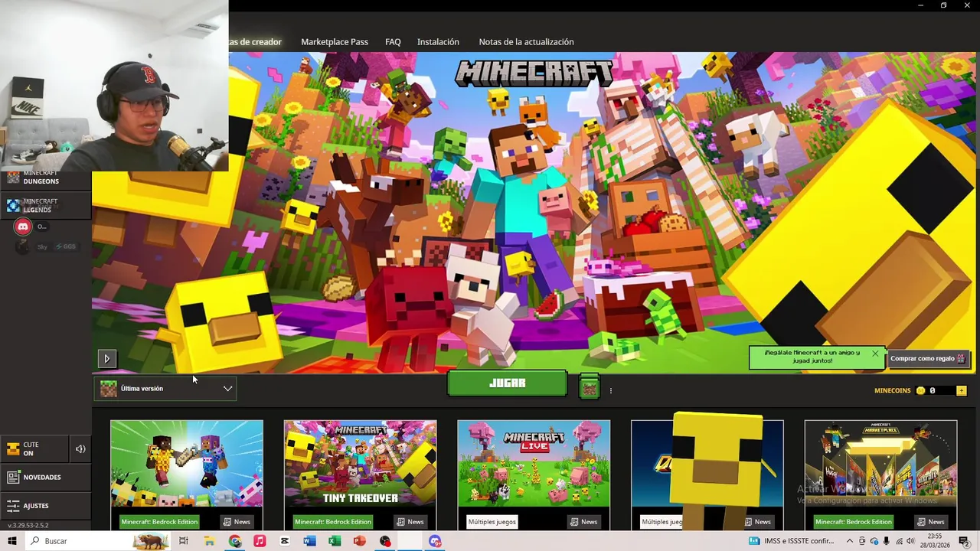Open Microsoft Word from the taskbar

pyautogui.click(x=309, y=541)
